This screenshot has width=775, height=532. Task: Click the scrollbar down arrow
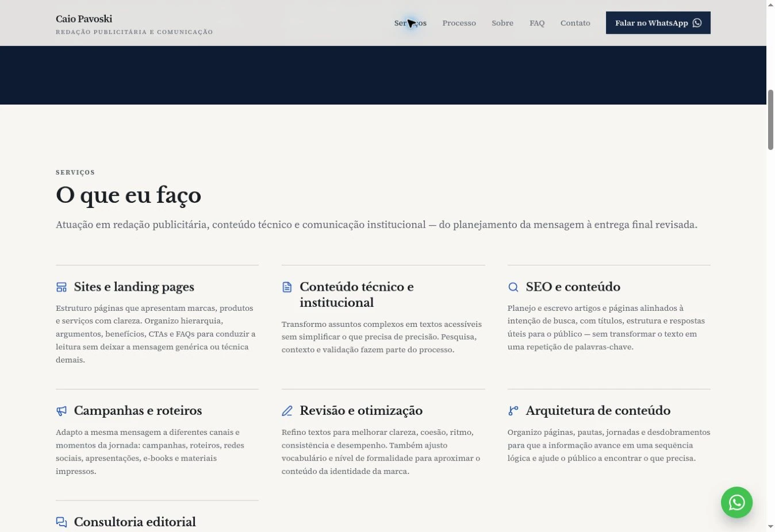pos(770,527)
